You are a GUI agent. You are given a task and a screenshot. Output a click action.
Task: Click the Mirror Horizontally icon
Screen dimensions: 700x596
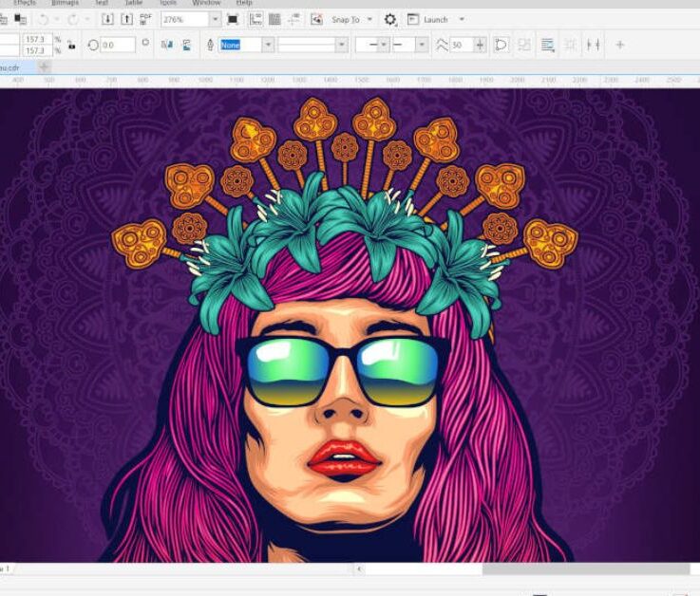tap(167, 45)
